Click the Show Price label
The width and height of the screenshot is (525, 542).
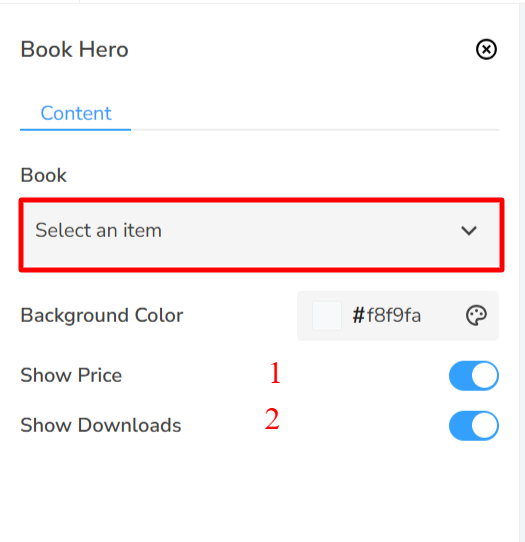(71, 375)
